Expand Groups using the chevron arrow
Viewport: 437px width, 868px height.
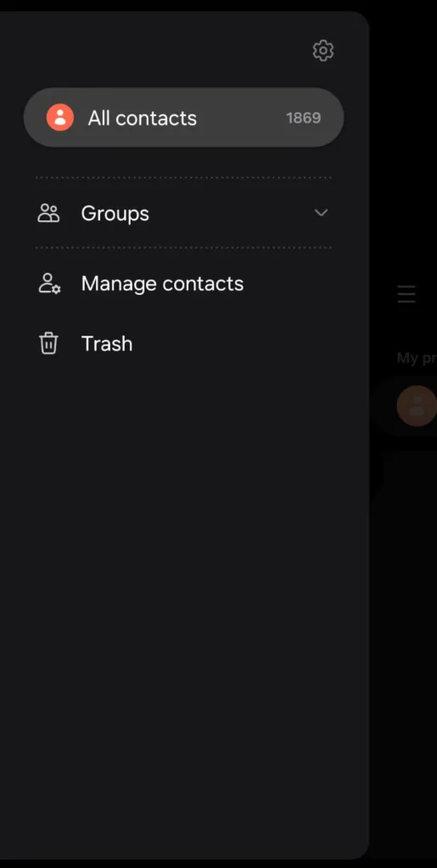322,213
